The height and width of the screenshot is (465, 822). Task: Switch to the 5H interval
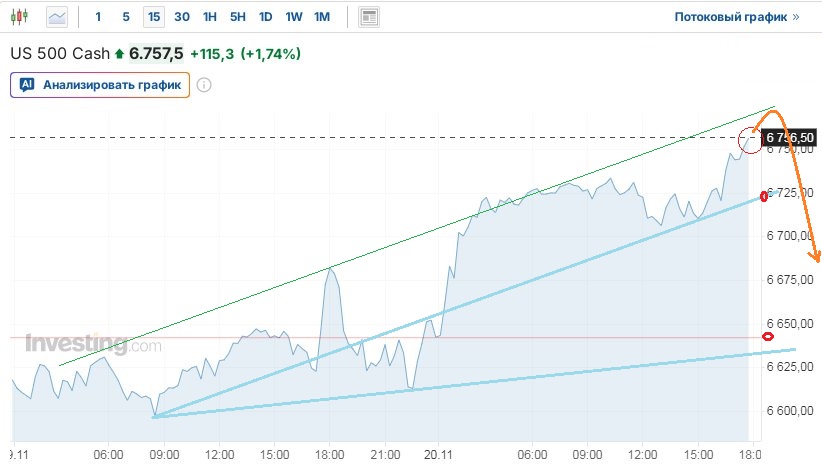point(237,17)
